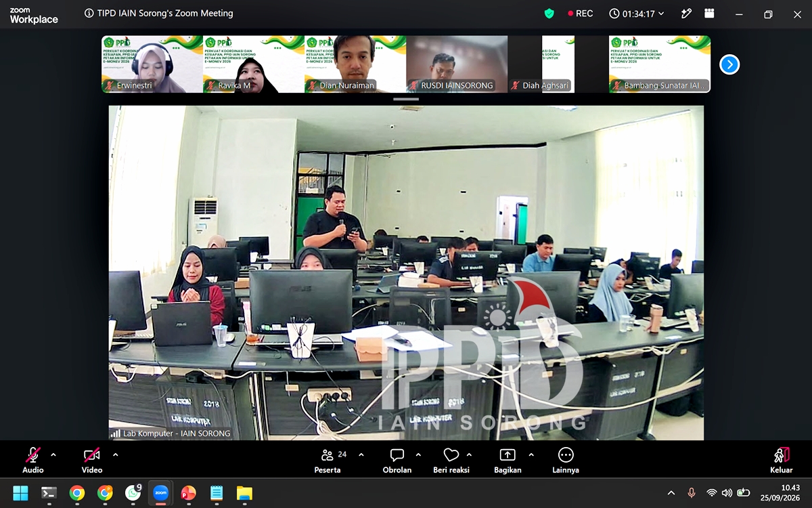
Task: Open WhatsApp from the taskbar
Action: click(x=133, y=492)
